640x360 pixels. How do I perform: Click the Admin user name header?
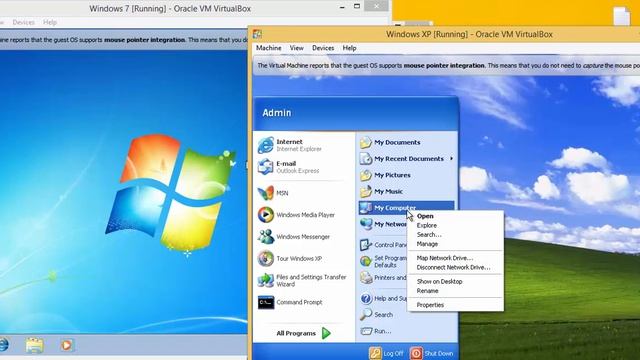[277, 113]
